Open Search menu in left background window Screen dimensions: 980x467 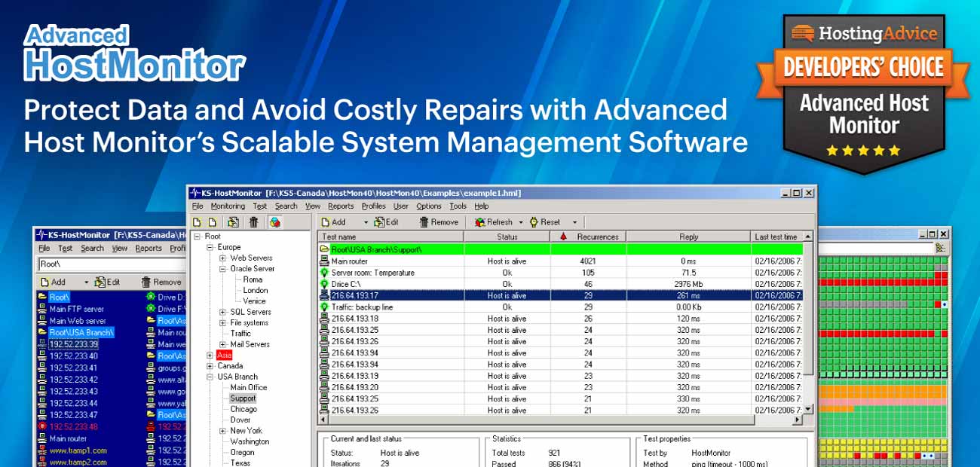point(92,248)
